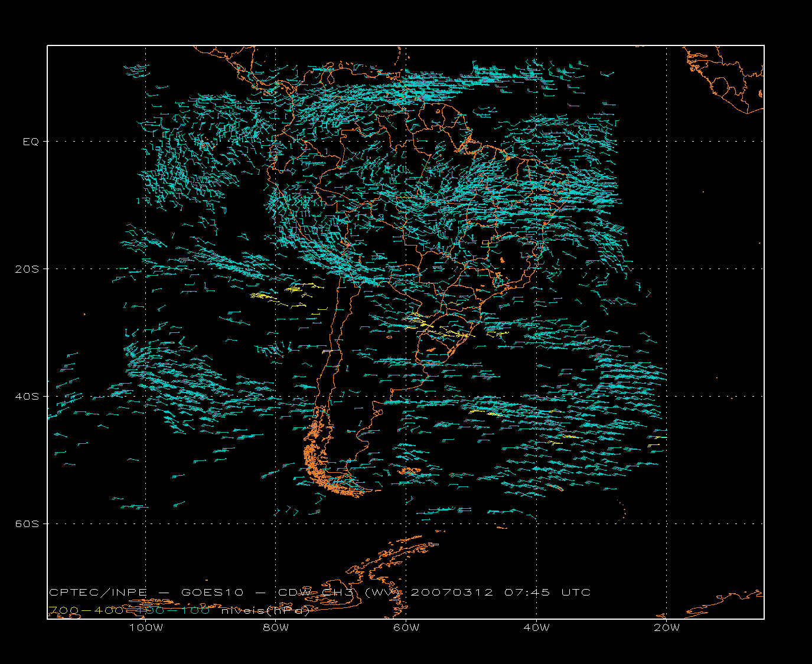Screen dimensions: 812x664
Task: Click the 100W longitude label
Action: tap(146, 627)
